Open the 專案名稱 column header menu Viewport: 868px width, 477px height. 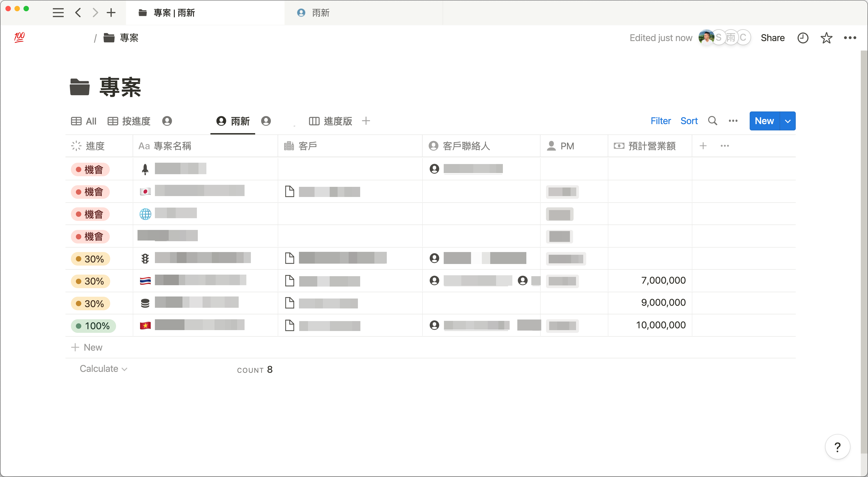pos(205,146)
